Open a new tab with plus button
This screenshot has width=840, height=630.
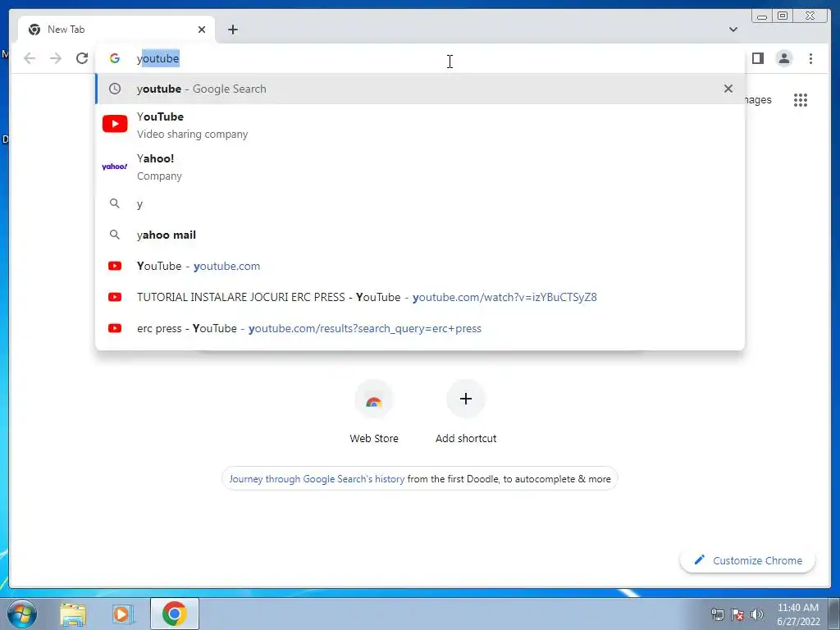click(232, 30)
